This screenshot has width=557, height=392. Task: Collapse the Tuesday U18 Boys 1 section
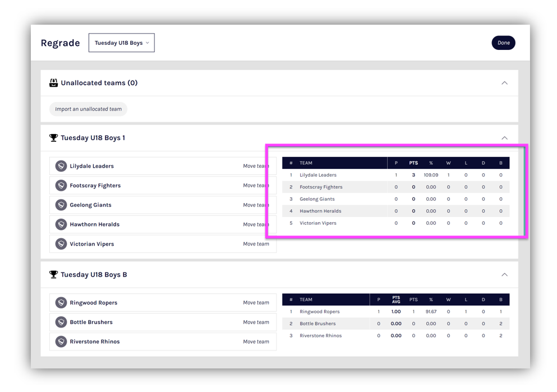pyautogui.click(x=504, y=138)
